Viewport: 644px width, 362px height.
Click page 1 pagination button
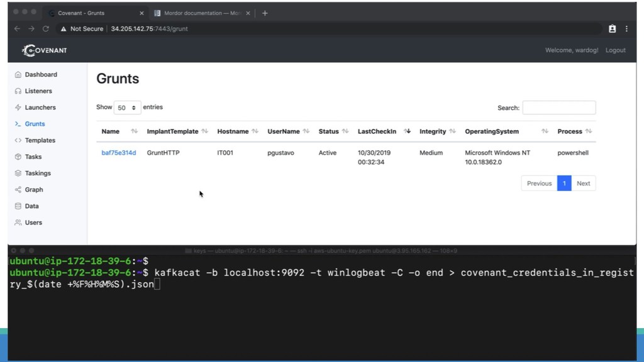(564, 184)
